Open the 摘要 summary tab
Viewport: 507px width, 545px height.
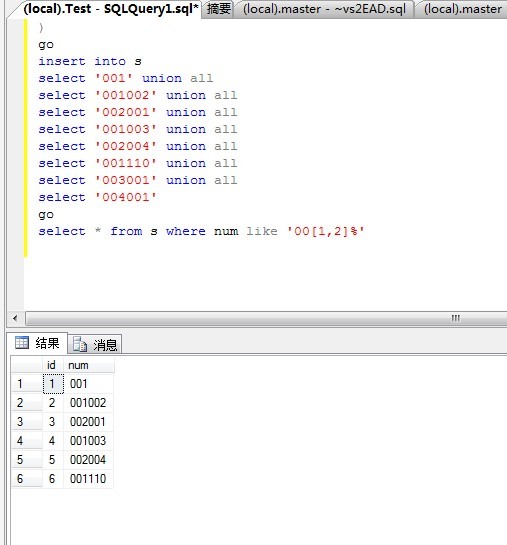[x=219, y=9]
